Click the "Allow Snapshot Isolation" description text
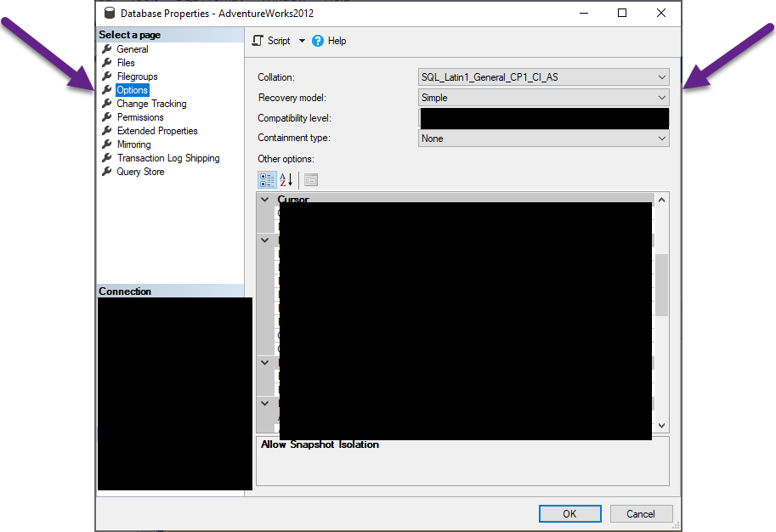Image resolution: width=776 pixels, height=532 pixels. [320, 444]
